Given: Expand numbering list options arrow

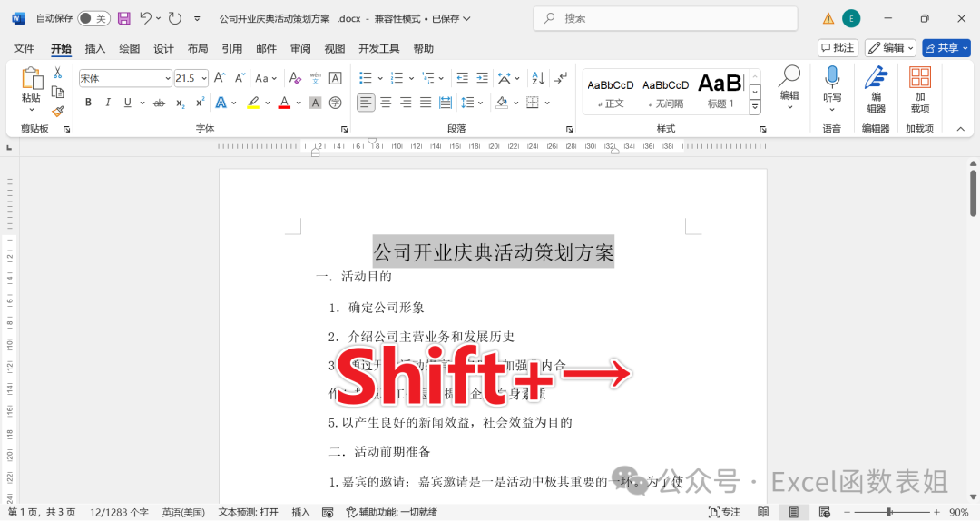Looking at the screenshot, I should pyautogui.click(x=411, y=78).
